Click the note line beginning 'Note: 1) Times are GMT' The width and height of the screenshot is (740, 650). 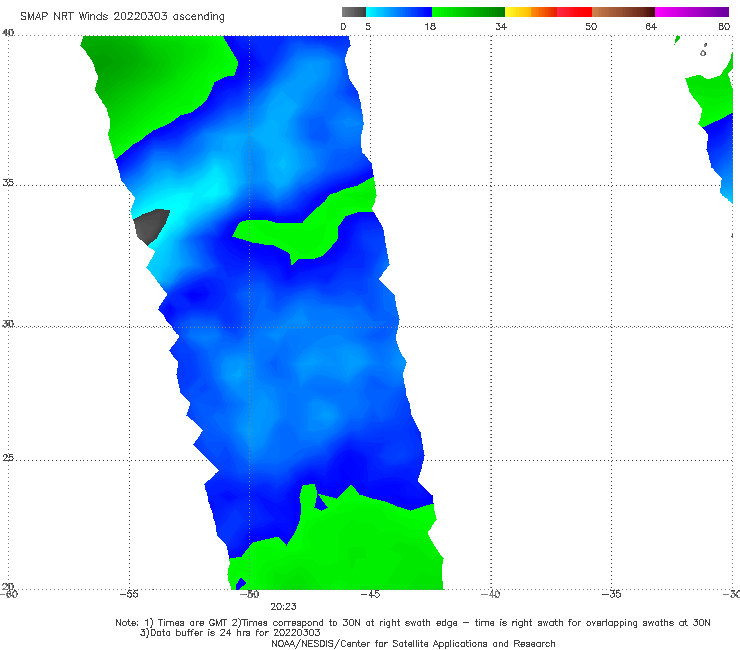(413, 623)
